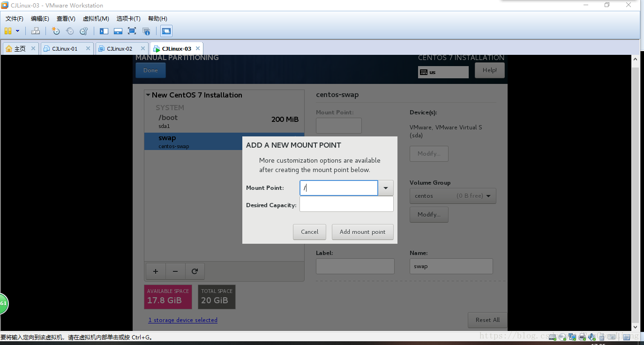
Task: Open the Mount Point dropdown arrow
Action: click(385, 188)
